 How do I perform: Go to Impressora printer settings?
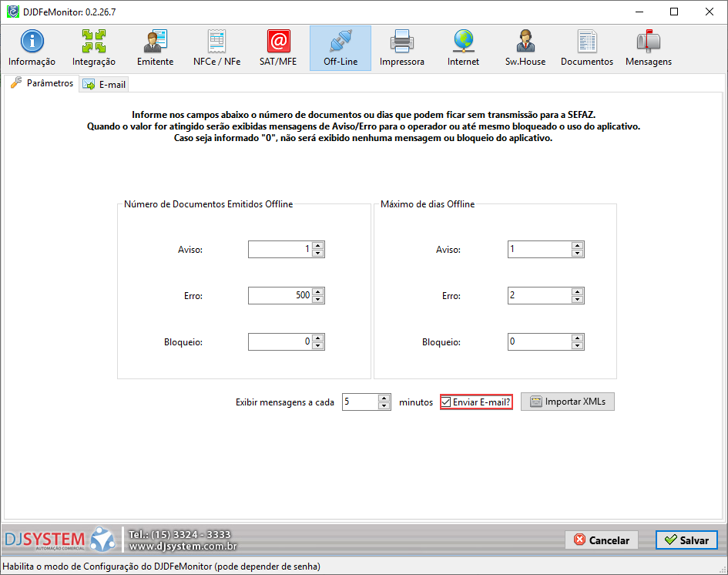coord(401,48)
